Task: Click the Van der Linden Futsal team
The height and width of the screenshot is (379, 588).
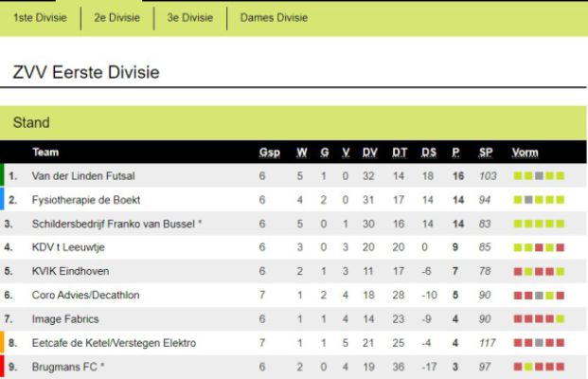Action: point(83,176)
